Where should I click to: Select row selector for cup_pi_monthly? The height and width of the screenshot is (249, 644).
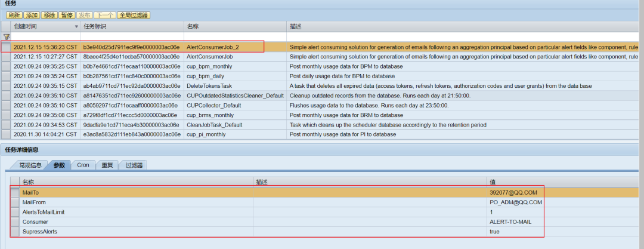pos(6,134)
